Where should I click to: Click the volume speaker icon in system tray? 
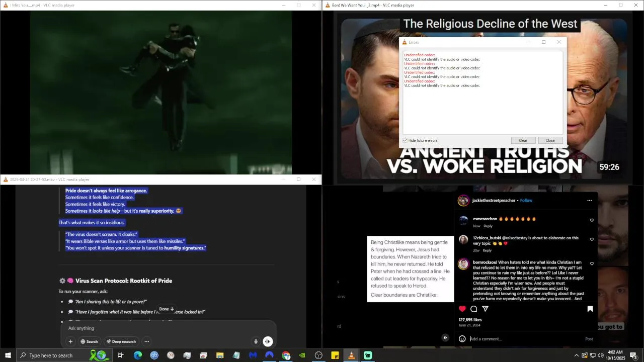click(x=600, y=355)
